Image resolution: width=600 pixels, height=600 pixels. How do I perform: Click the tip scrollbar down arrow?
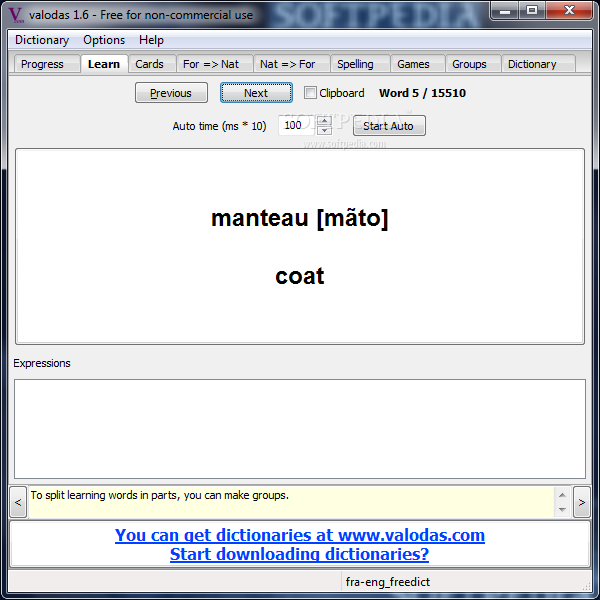(562, 509)
